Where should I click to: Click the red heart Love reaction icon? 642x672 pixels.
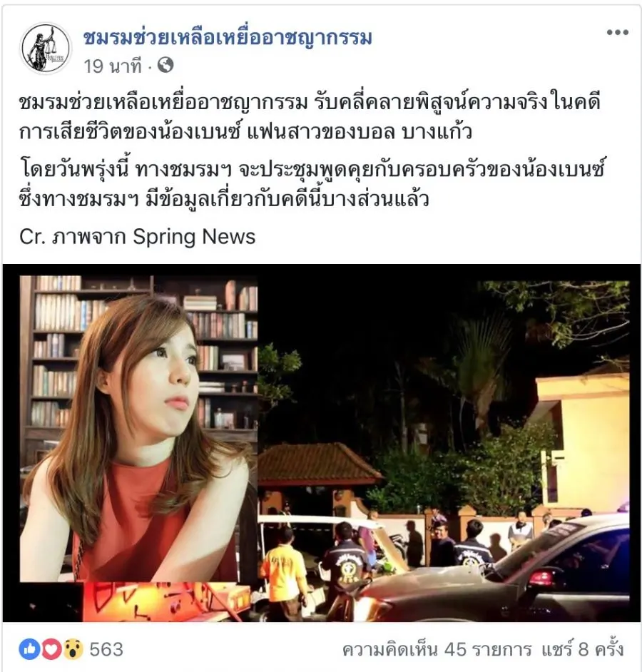pyautogui.click(x=51, y=650)
